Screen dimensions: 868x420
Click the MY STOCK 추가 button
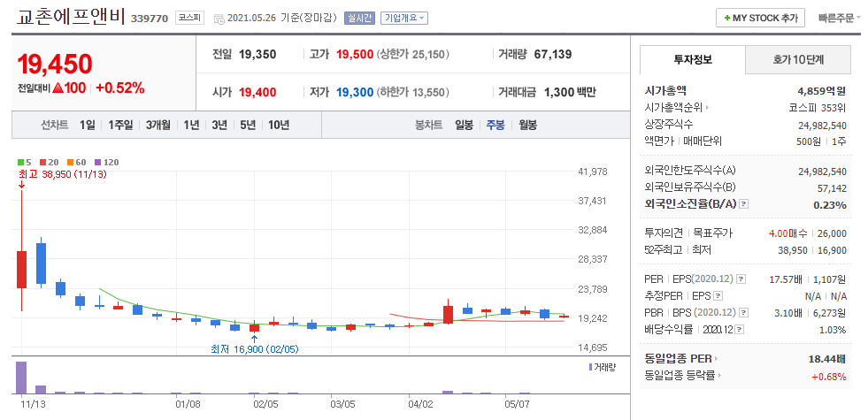tap(760, 18)
